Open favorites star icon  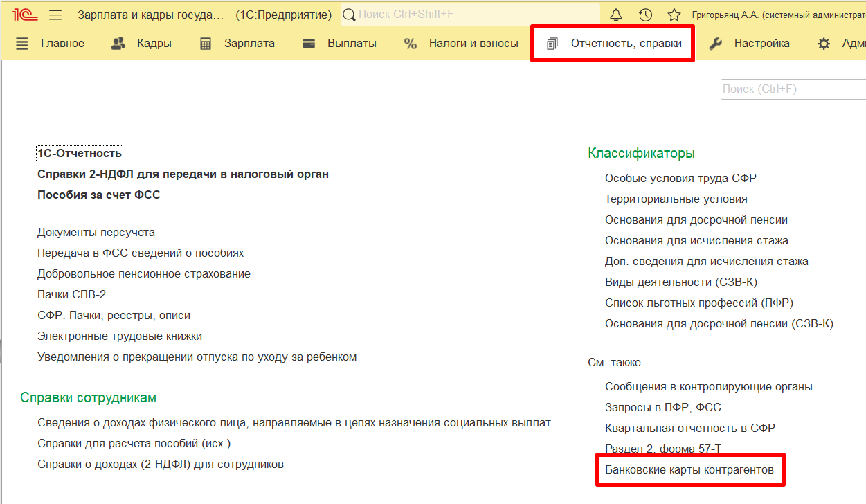(x=674, y=15)
